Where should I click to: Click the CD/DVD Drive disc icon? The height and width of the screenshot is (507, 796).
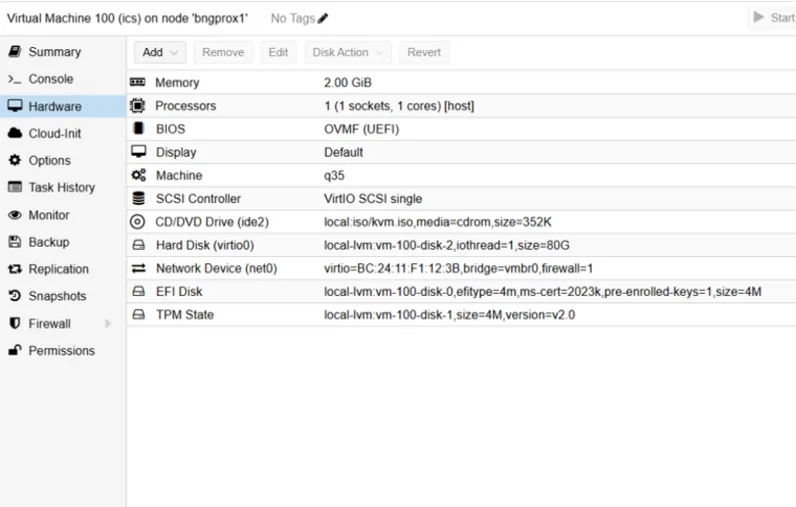(x=138, y=222)
